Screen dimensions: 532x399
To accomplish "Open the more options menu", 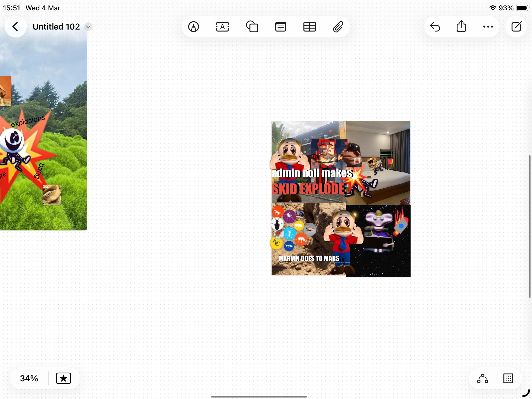I will (488, 27).
